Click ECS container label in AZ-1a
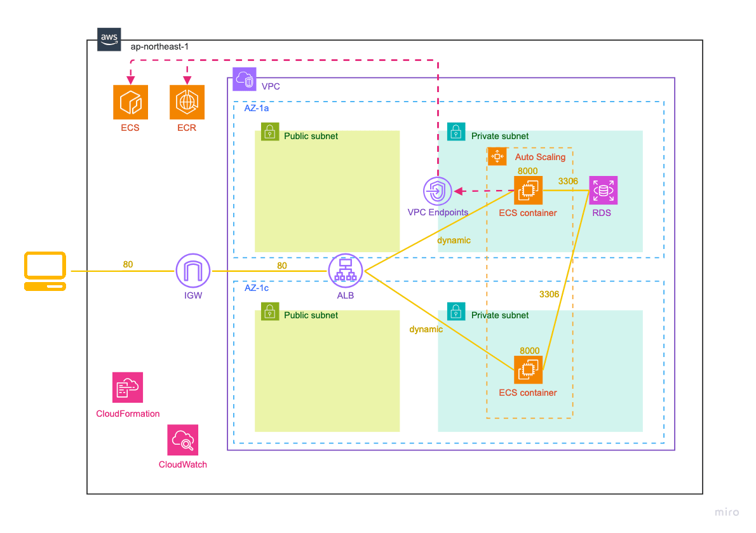Viewport: 756px width, 533px height. (528, 213)
